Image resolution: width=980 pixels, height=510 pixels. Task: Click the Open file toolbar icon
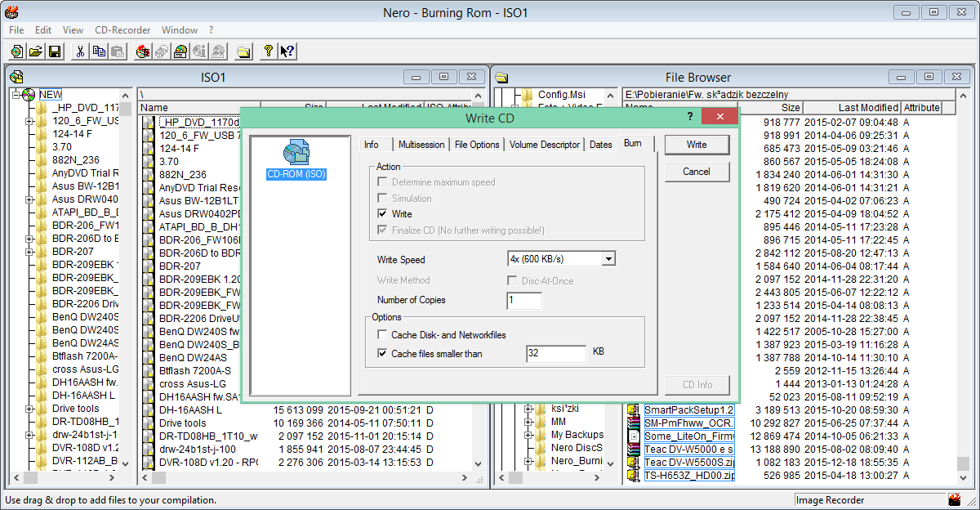37,51
